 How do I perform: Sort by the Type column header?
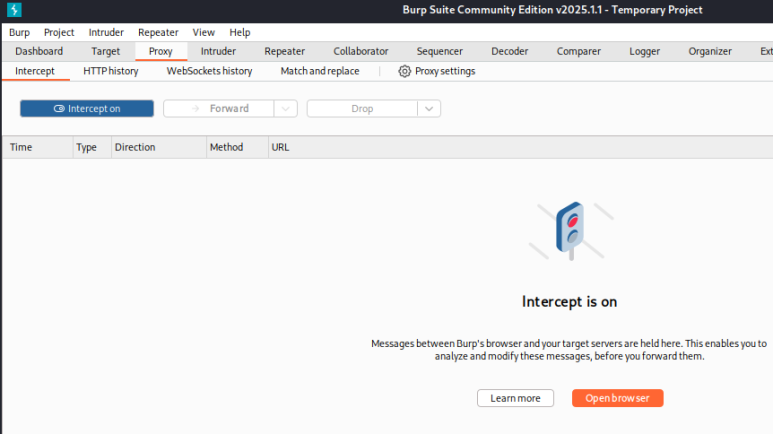pyautogui.click(x=92, y=147)
